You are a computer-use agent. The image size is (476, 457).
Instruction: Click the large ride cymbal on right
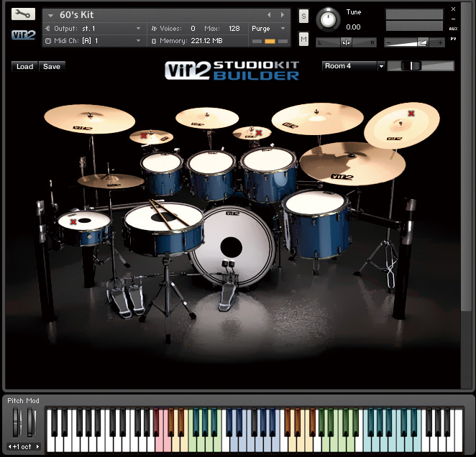tap(352, 164)
